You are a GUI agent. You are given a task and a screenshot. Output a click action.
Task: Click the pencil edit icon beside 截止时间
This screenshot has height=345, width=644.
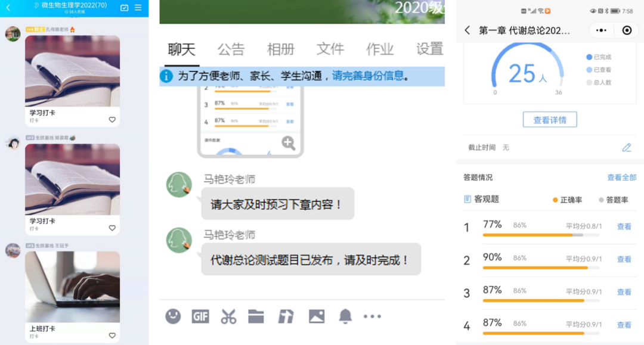(626, 148)
